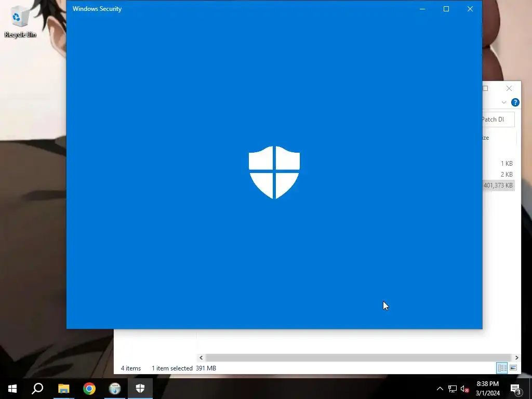Viewport: 532px width, 399px height.
Task: Close the File Explorer window behind
Action: pos(509,88)
